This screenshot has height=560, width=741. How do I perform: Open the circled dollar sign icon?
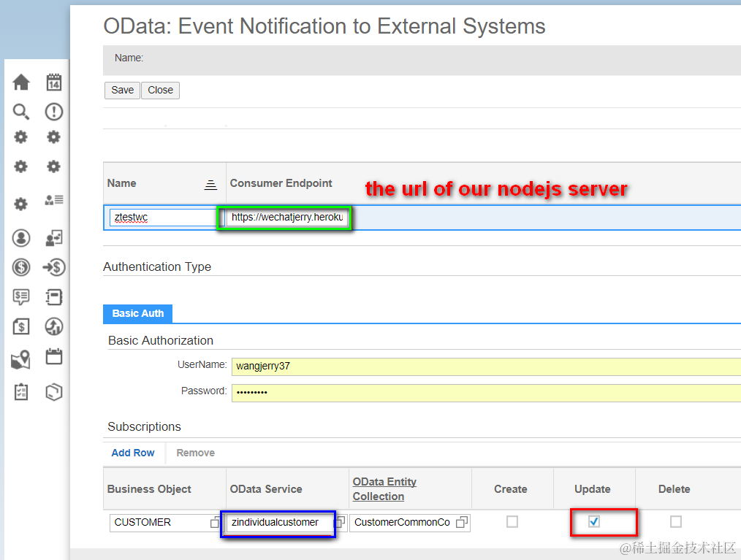coord(20,267)
